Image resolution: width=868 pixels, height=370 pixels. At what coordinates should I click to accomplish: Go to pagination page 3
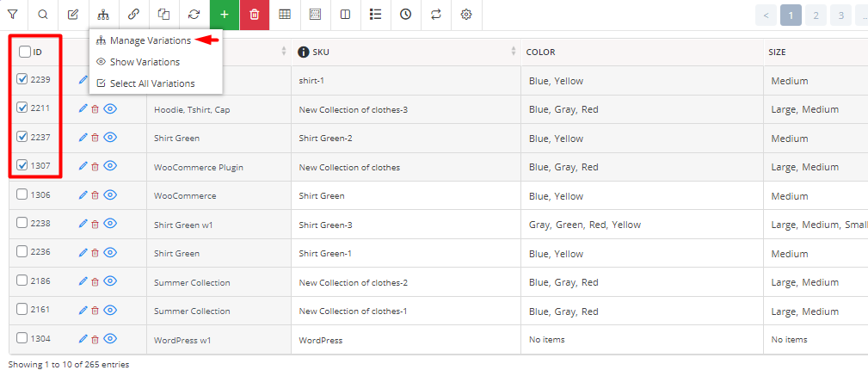tap(840, 15)
